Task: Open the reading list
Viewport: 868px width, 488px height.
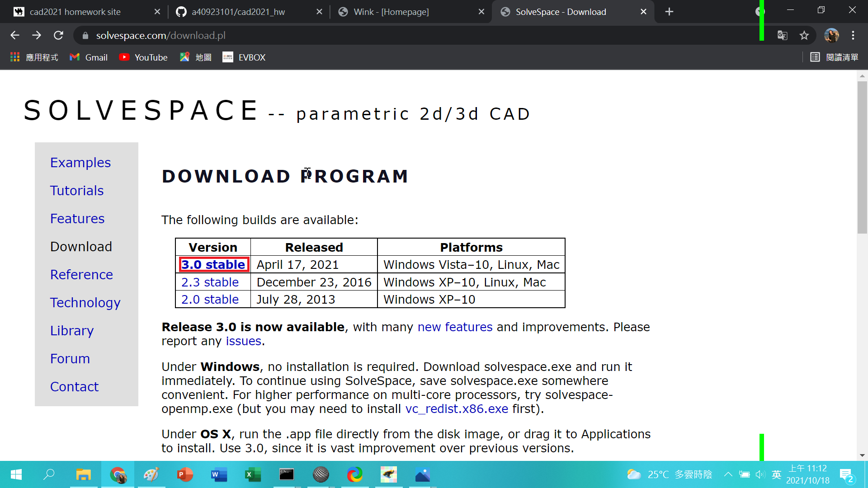Action: tap(834, 57)
